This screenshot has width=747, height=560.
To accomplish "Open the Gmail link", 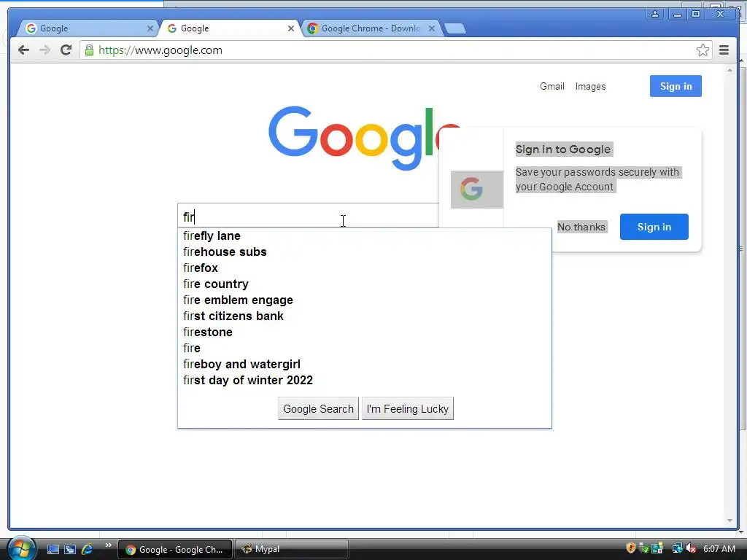I will coord(551,86).
